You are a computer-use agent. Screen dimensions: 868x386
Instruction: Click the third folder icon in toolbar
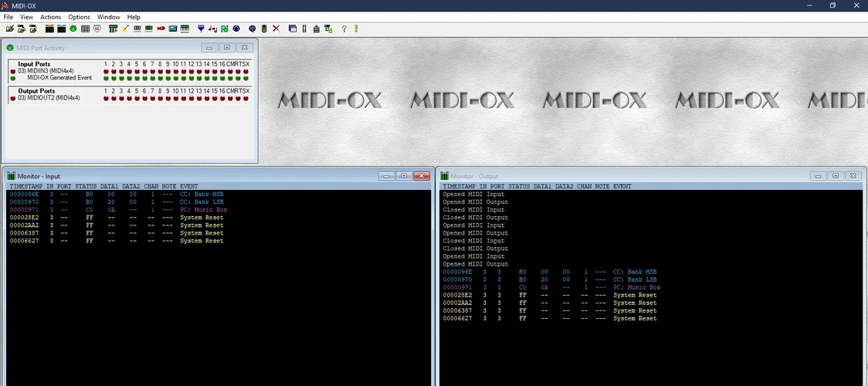(32, 29)
